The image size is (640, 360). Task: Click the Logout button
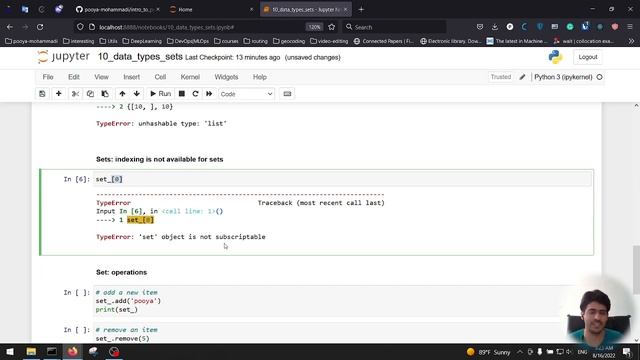click(x=588, y=57)
